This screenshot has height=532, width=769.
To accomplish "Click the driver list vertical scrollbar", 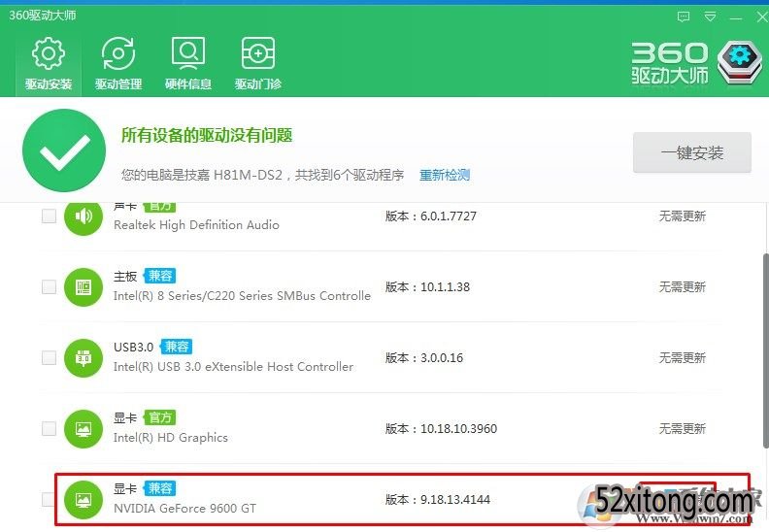I will 765,350.
